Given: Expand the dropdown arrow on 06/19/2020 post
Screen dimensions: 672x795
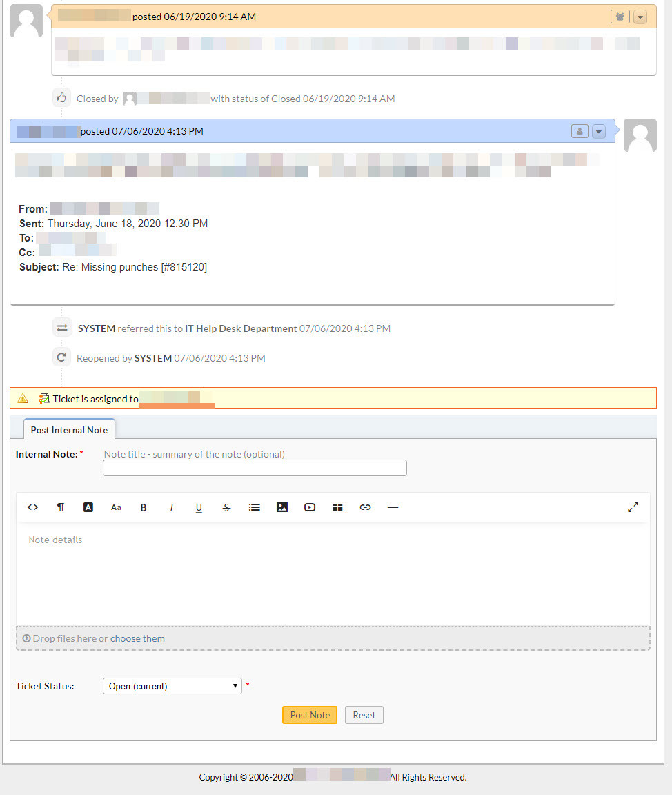Looking at the screenshot, I should pyautogui.click(x=640, y=17).
